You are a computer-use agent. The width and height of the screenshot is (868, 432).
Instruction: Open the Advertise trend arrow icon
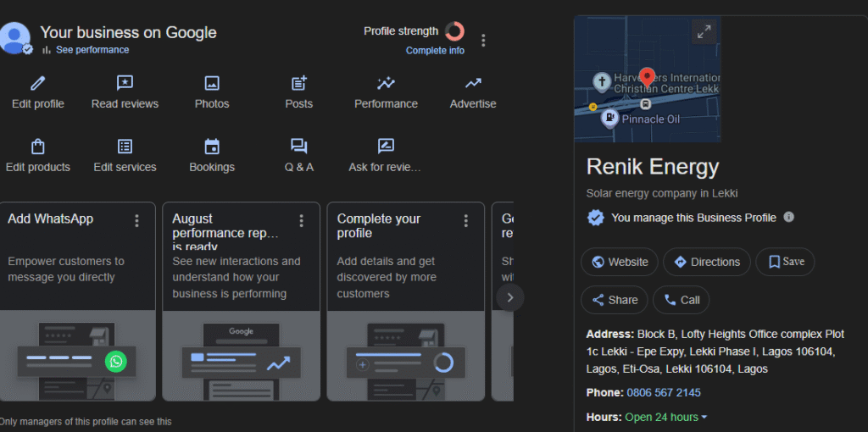[473, 83]
